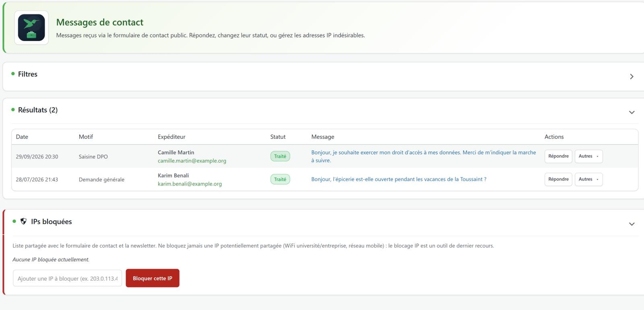This screenshot has height=310, width=644.
Task: Click Répondre for Karim Benali's message
Action: click(558, 179)
